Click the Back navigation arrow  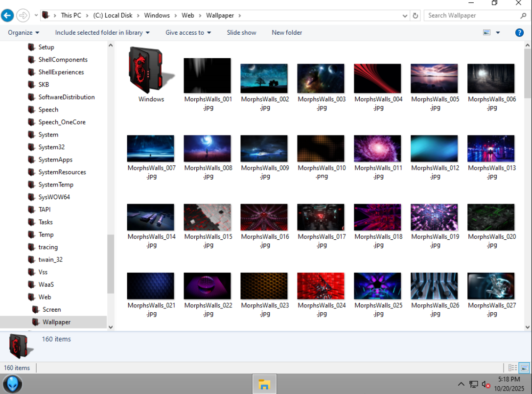pyautogui.click(x=7, y=15)
